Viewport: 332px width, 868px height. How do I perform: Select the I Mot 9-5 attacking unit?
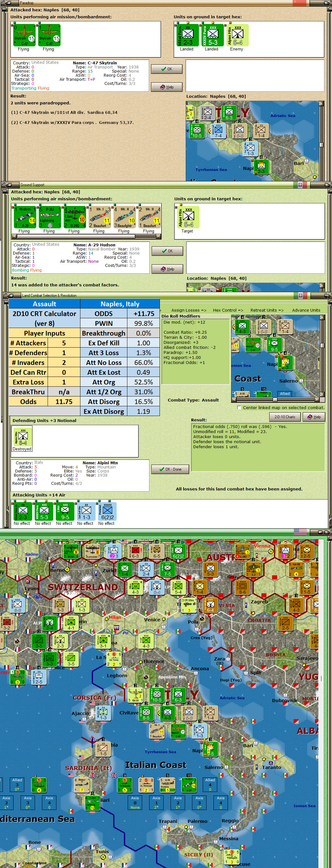click(65, 511)
